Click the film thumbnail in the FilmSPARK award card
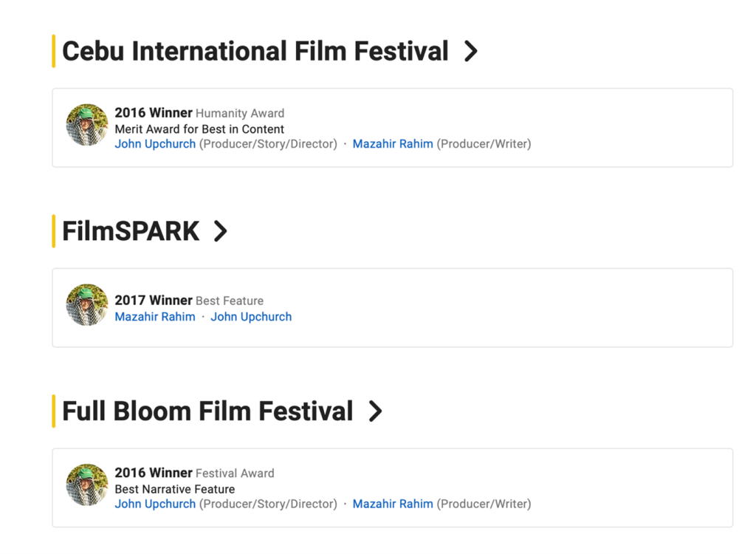The width and height of the screenshot is (756, 554). (x=87, y=304)
